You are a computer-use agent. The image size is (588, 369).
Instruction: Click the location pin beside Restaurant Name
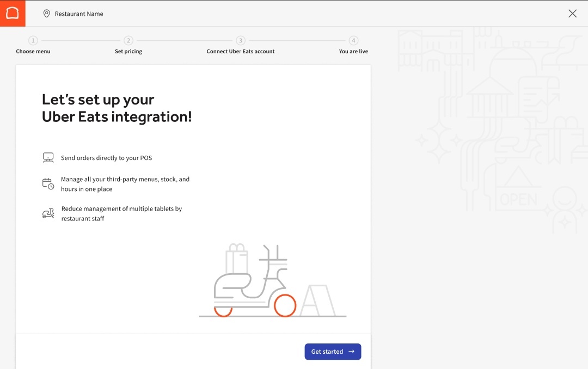click(46, 14)
